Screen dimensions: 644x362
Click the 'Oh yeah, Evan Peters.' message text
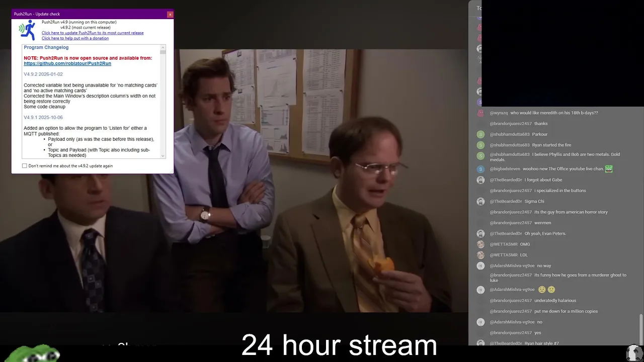[545, 234]
